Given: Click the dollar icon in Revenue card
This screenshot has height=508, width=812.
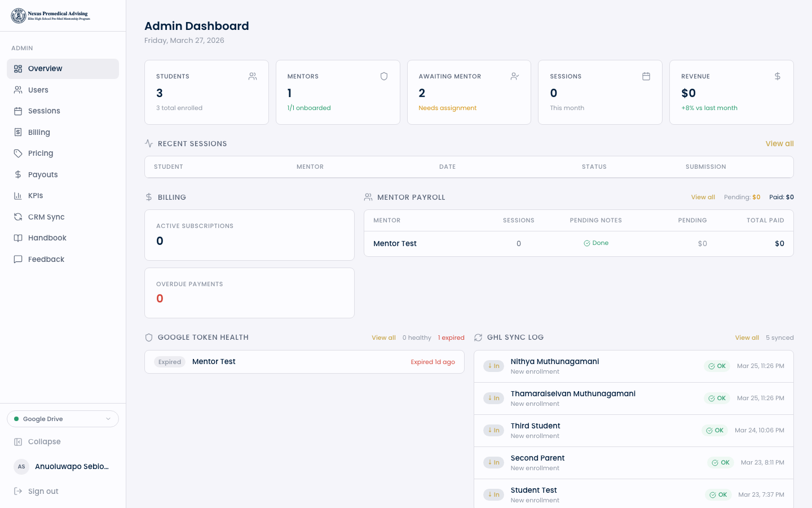Looking at the screenshot, I should pos(777,76).
